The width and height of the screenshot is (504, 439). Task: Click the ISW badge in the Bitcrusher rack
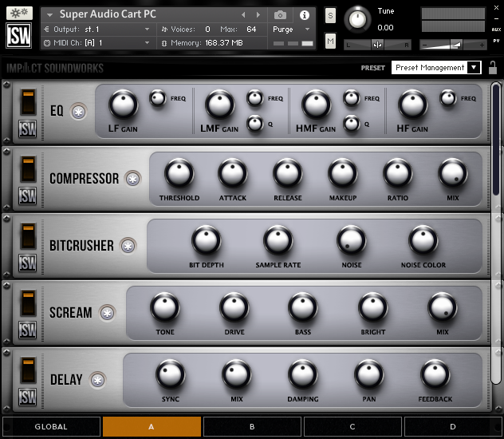(28, 263)
